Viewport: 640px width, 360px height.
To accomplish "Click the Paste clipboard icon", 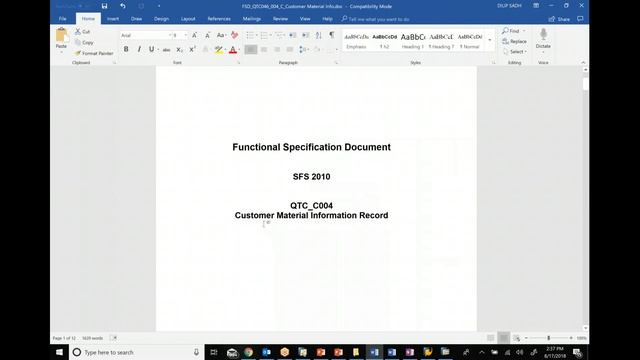I will tap(61, 35).
